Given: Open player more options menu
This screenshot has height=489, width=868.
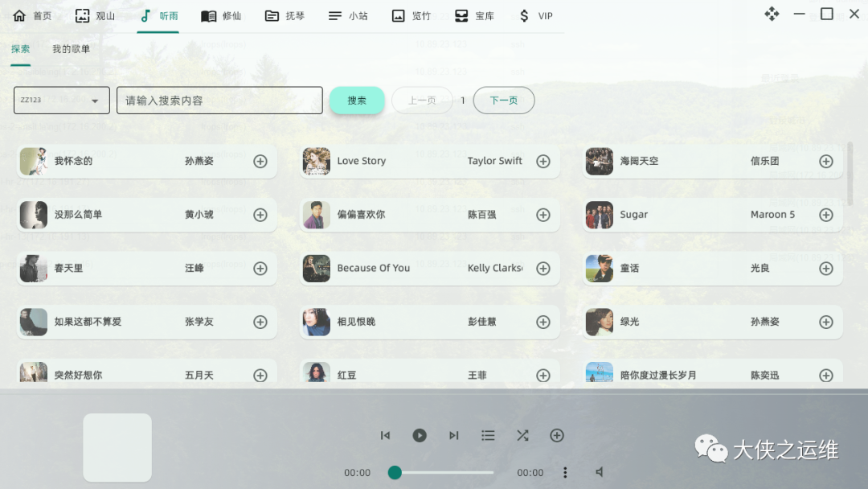Looking at the screenshot, I should (565, 472).
